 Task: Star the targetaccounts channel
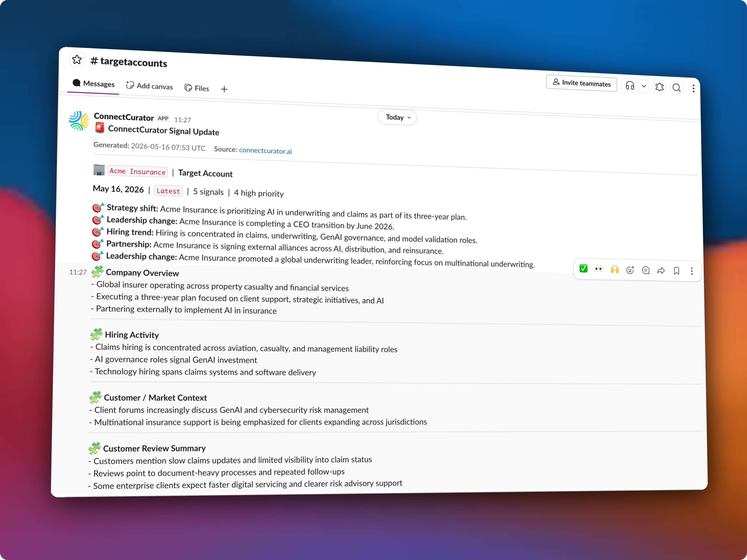coord(77,60)
